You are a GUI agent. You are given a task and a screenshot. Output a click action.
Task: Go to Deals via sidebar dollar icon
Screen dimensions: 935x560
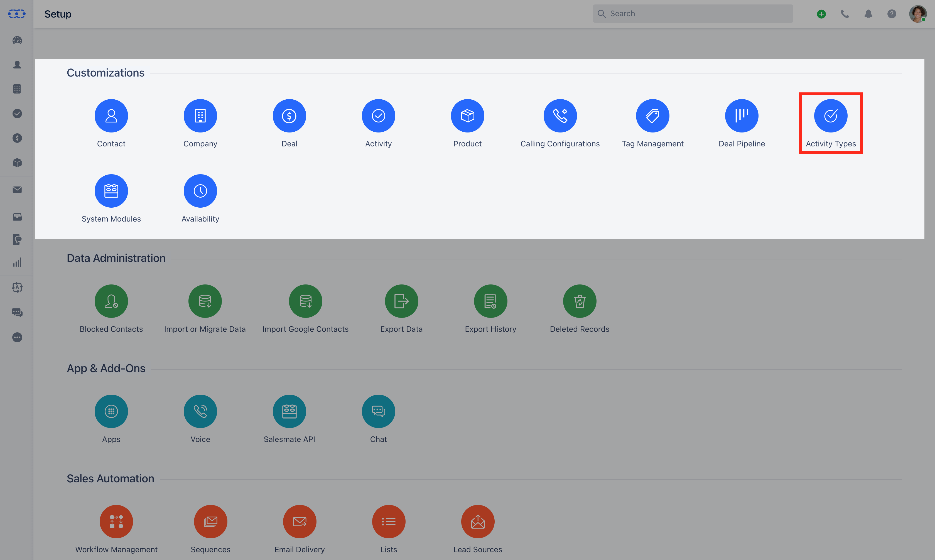17,138
